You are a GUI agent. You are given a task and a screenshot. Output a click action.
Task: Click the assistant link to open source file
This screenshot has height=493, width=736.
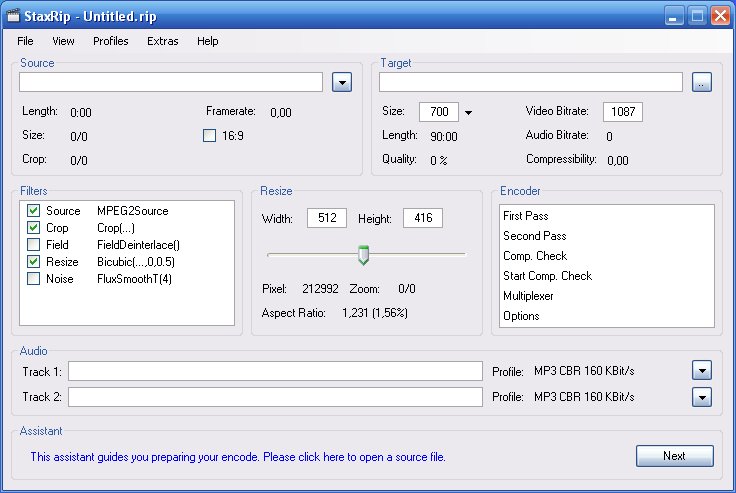coord(237,457)
